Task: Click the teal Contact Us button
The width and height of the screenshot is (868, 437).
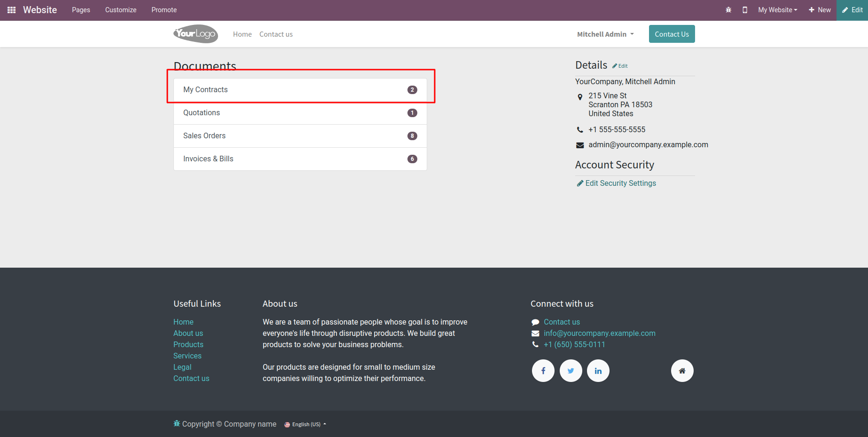Action: click(x=672, y=34)
